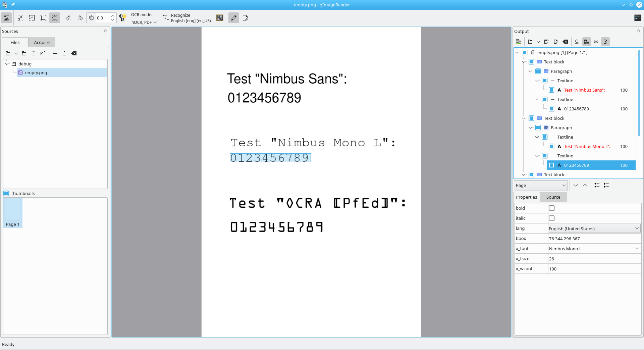Save the hOCR output to file
Screen dimensions: 644x350
point(546,41)
